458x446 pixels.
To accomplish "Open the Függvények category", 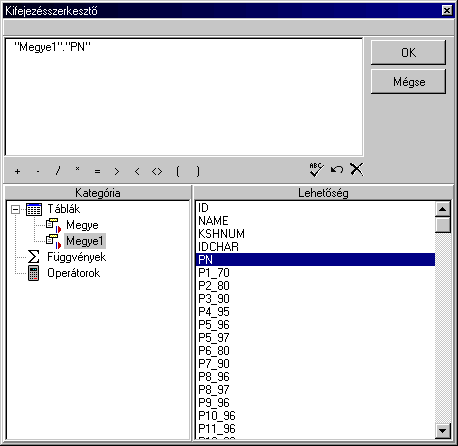I will coord(76,257).
